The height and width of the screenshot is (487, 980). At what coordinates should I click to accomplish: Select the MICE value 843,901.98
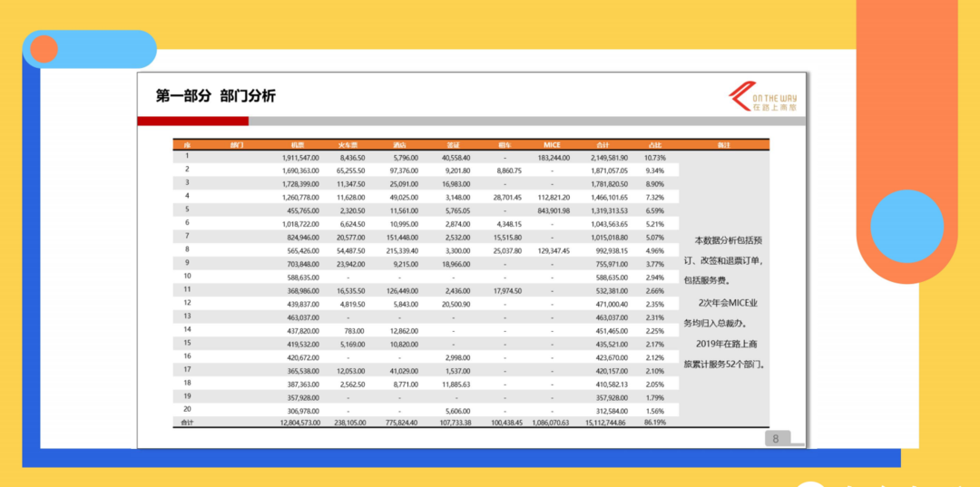pos(554,211)
